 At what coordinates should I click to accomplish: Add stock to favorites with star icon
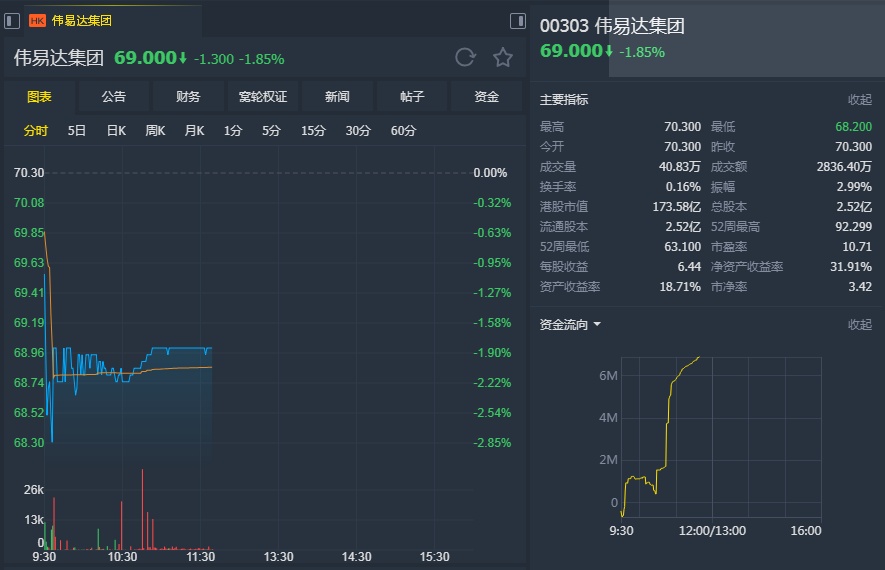point(502,57)
